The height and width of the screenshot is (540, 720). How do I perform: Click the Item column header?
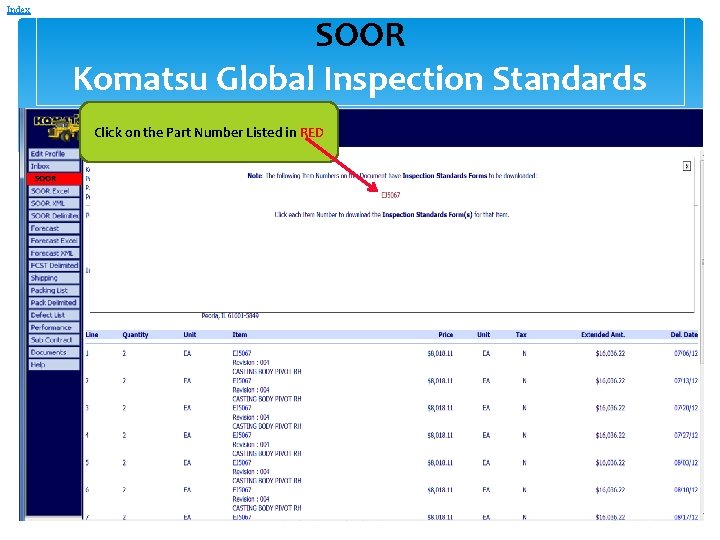240,335
